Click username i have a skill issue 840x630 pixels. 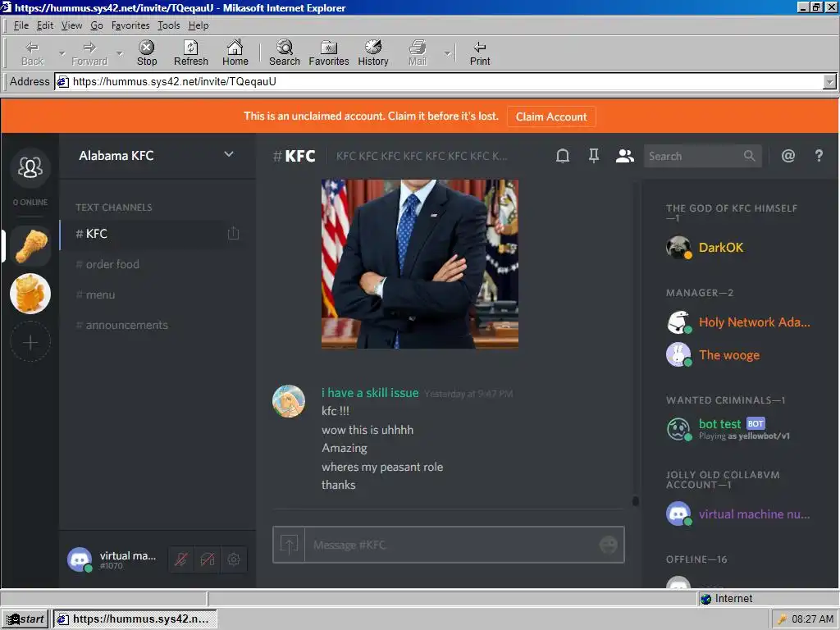pos(370,393)
